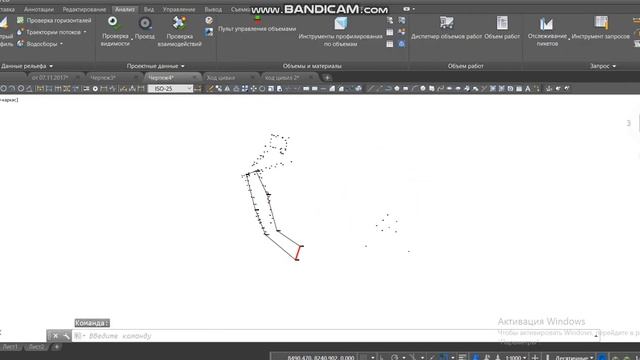Expand Проектные данные panel
This screenshot has width=640, height=360.
(156, 66)
